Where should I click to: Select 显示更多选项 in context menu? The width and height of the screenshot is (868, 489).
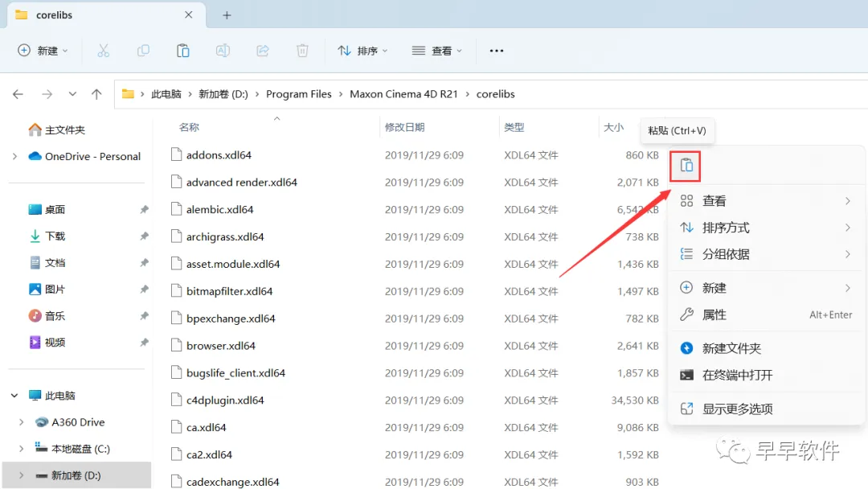766,409
